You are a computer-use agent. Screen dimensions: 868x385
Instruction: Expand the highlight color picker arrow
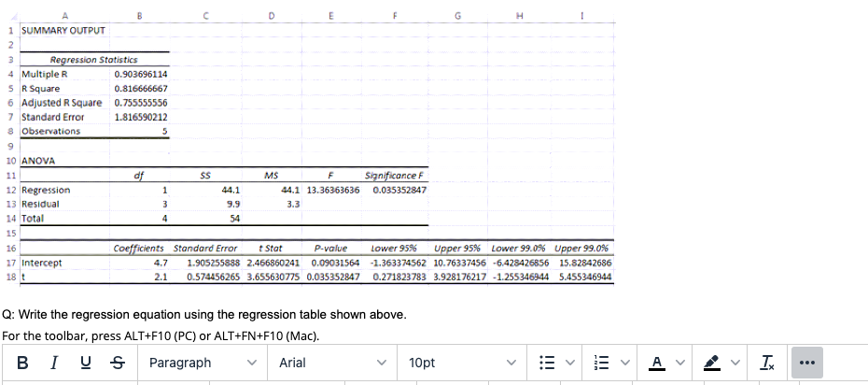(x=735, y=363)
